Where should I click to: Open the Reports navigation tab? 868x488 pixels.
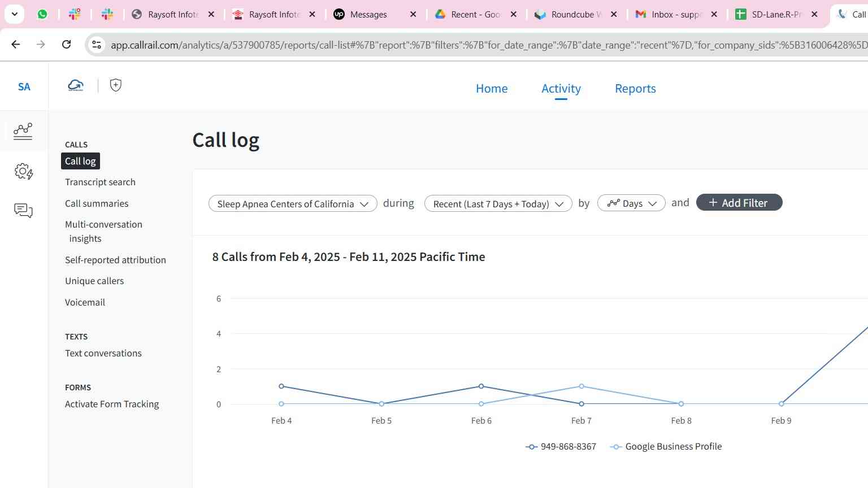(635, 89)
